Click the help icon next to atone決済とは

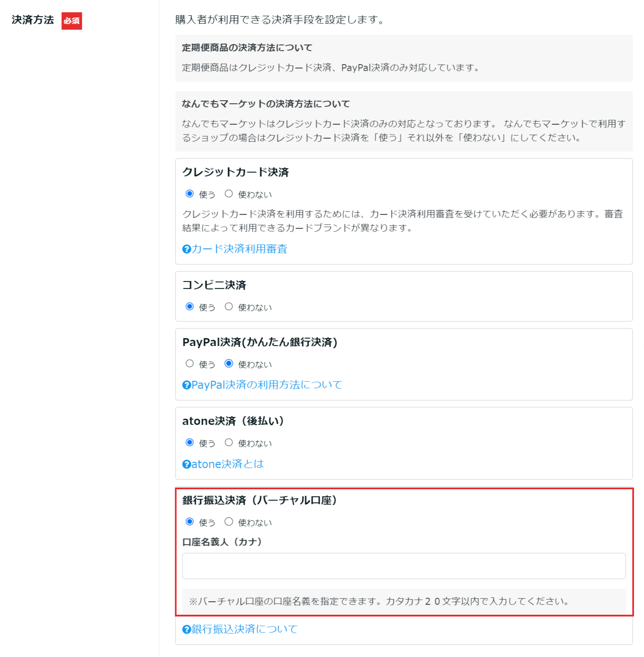coord(186,464)
